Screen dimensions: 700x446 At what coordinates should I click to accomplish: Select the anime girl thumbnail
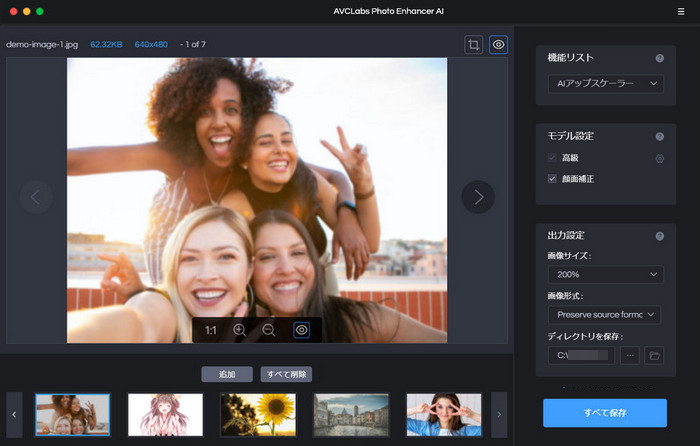pyautogui.click(x=166, y=415)
